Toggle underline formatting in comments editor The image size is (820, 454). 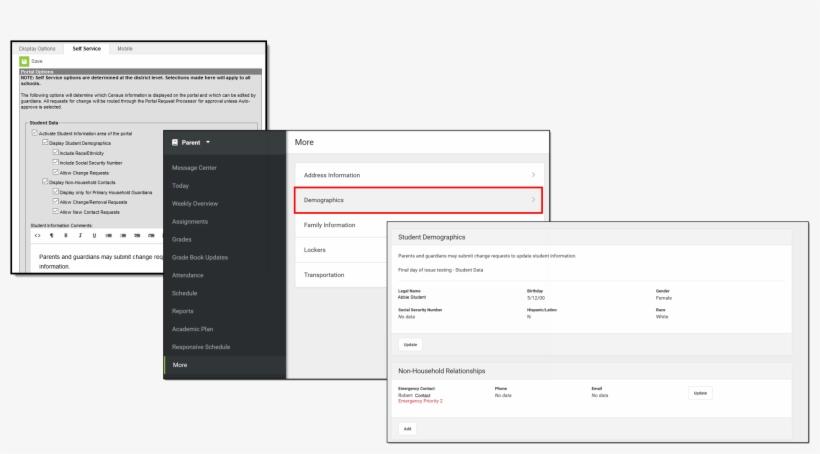[x=94, y=235]
